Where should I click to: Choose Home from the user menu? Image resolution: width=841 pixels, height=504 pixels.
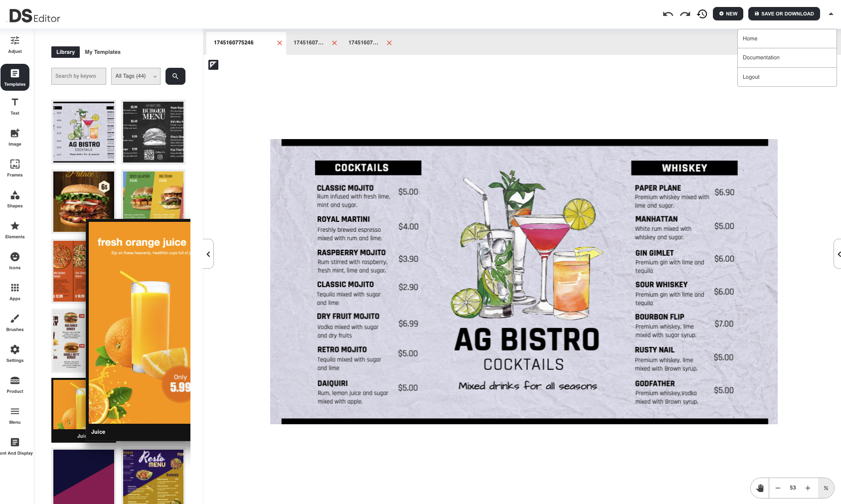point(787,39)
